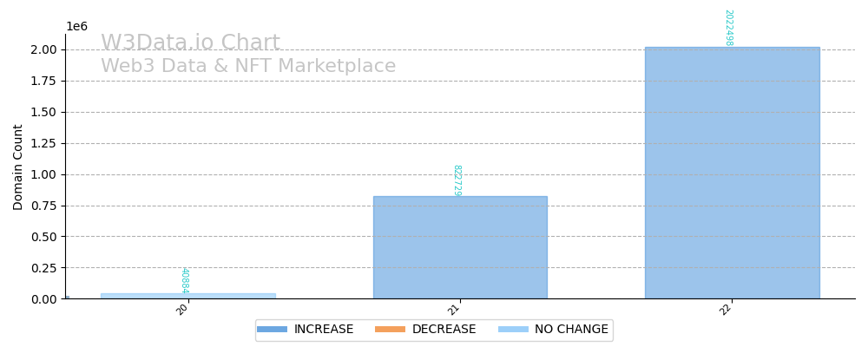The image size is (868, 347).
Task: Click the 822729 data label
Action: (x=457, y=180)
